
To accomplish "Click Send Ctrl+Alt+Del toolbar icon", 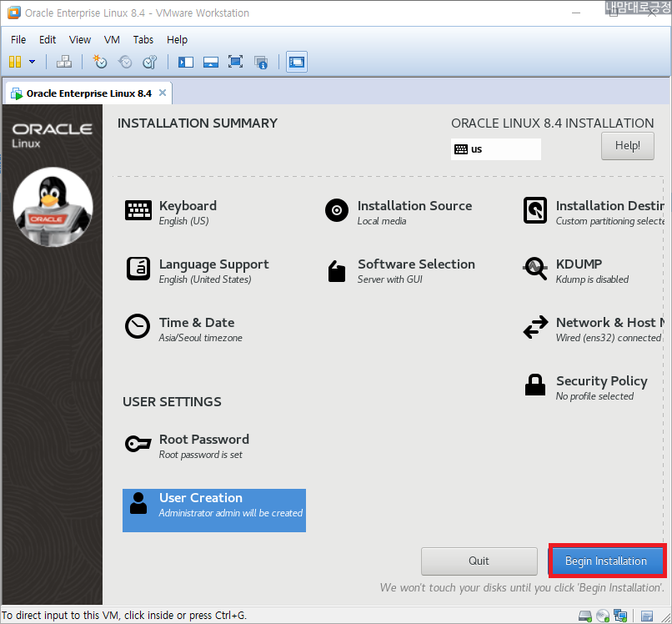I will [64, 63].
